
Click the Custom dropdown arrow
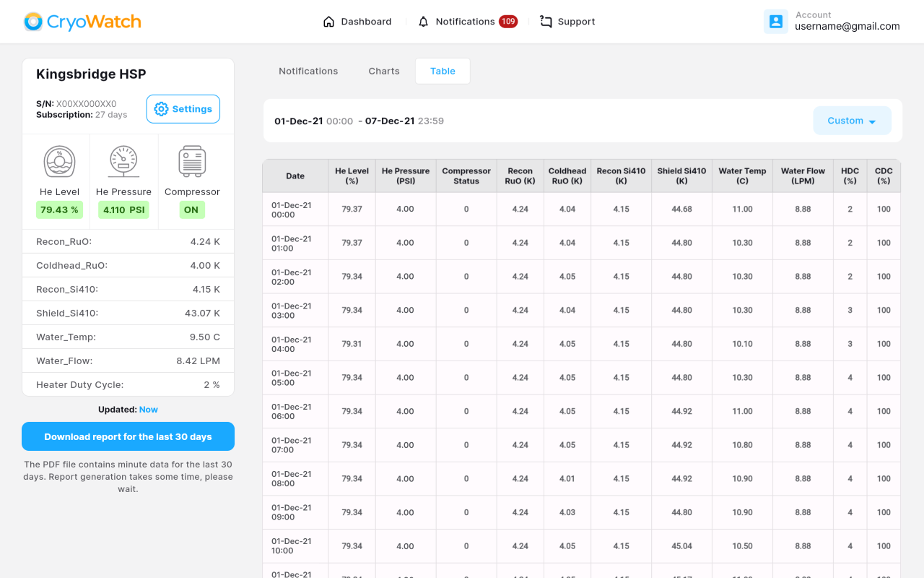(x=872, y=121)
